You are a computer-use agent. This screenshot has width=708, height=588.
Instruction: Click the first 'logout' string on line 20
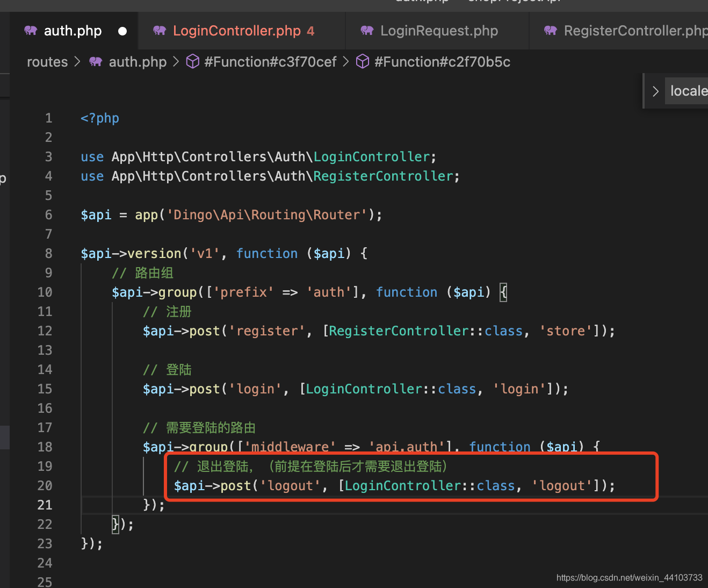(290, 486)
